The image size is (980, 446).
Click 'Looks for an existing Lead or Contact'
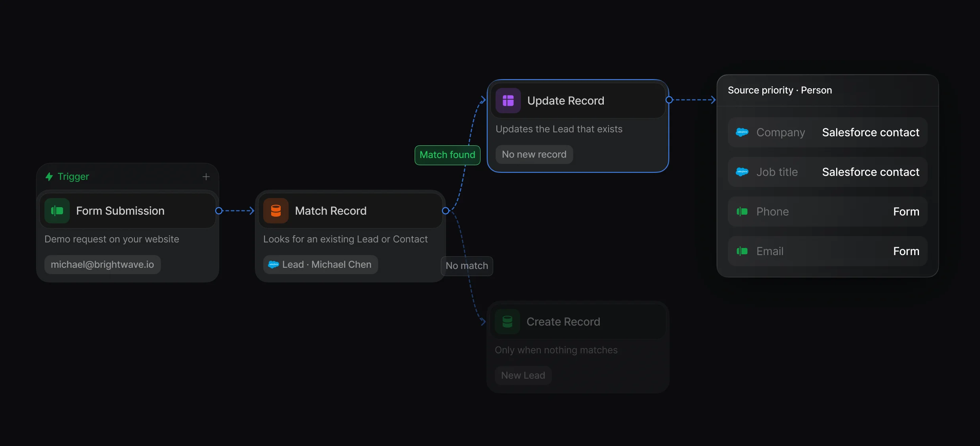coord(345,239)
